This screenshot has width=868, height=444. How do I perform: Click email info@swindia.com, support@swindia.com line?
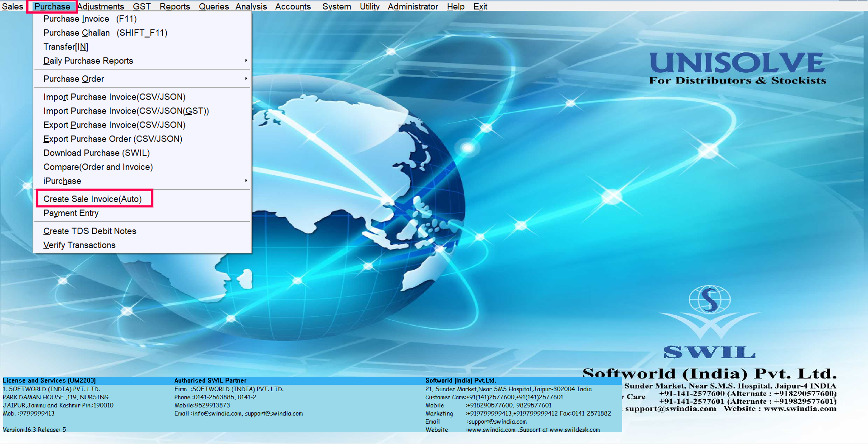239,414
